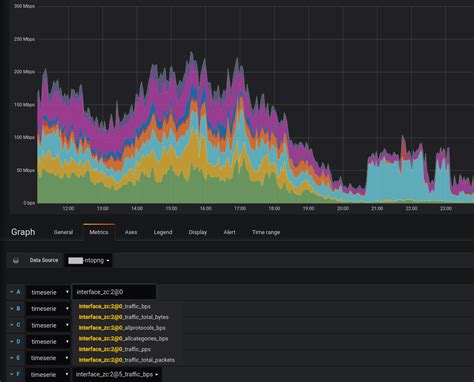Collapse query B row arrow
The height and width of the screenshot is (382, 474).
coord(12,308)
